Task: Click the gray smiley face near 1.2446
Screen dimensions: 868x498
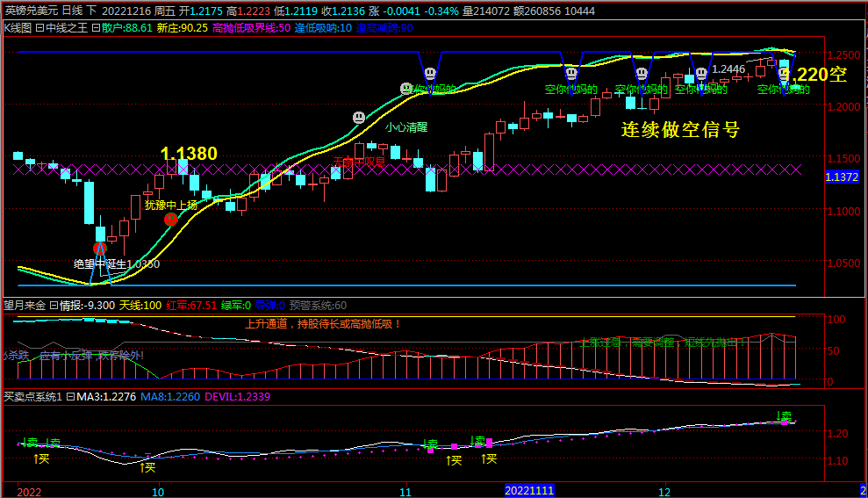Action: coord(701,74)
